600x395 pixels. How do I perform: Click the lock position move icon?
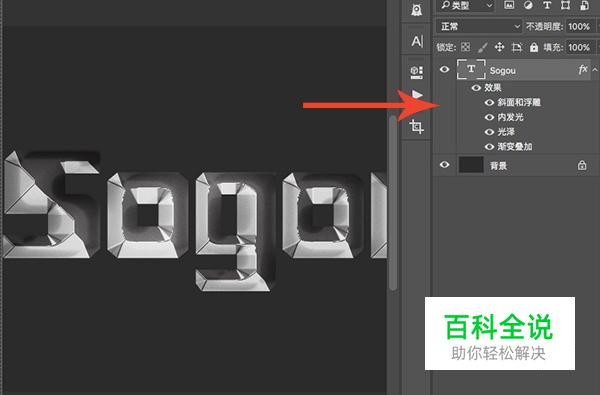pyautogui.click(x=499, y=47)
